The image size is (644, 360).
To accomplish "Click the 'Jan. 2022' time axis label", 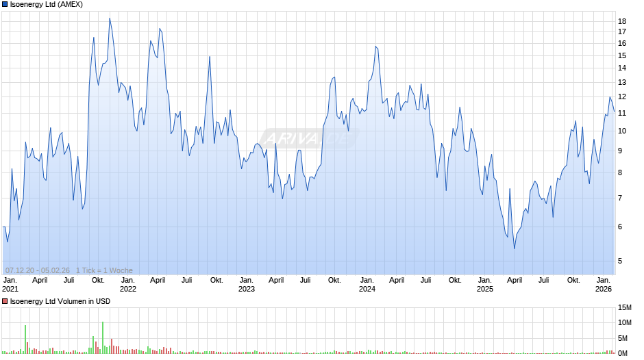I will (127, 285).
